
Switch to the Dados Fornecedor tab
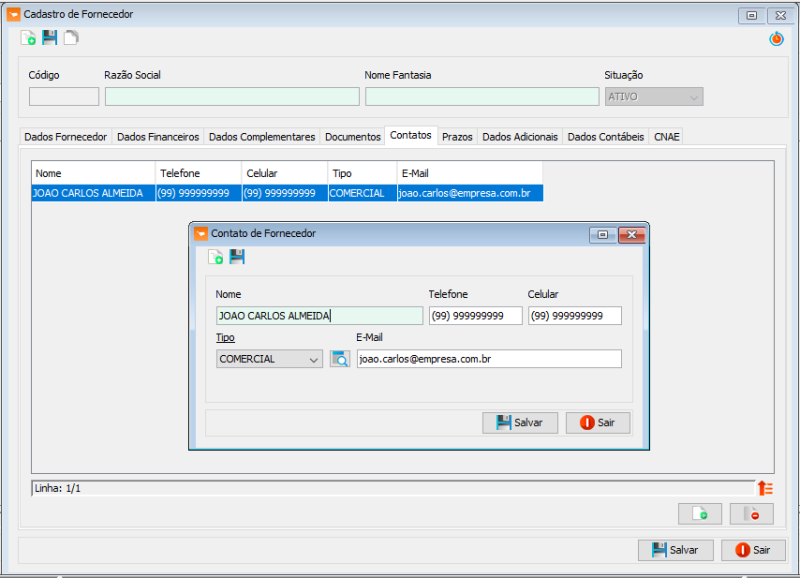(65, 137)
